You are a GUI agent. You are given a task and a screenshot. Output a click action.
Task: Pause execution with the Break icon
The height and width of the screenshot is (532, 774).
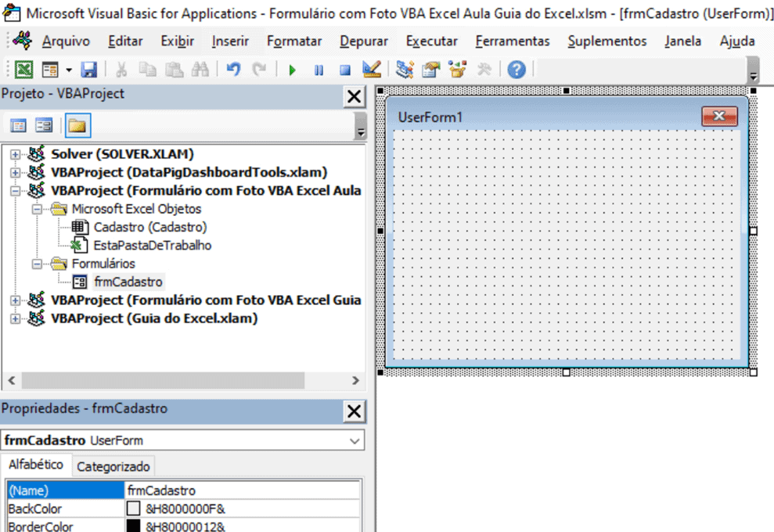coord(319,70)
